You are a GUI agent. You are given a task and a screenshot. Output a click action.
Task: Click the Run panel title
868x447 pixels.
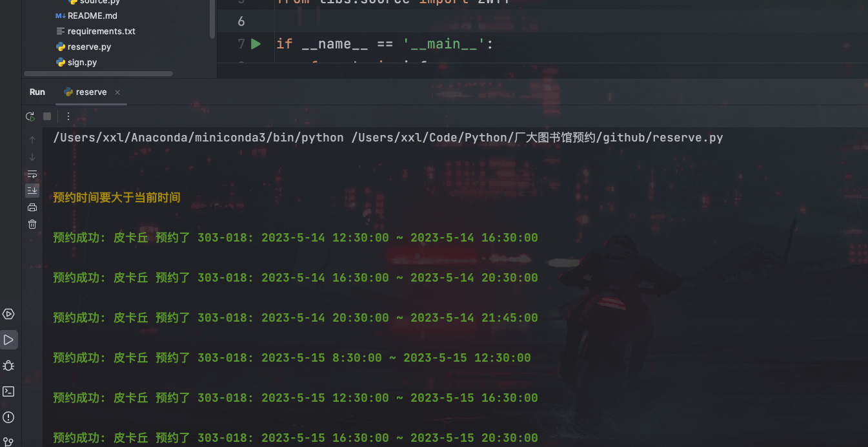(37, 92)
